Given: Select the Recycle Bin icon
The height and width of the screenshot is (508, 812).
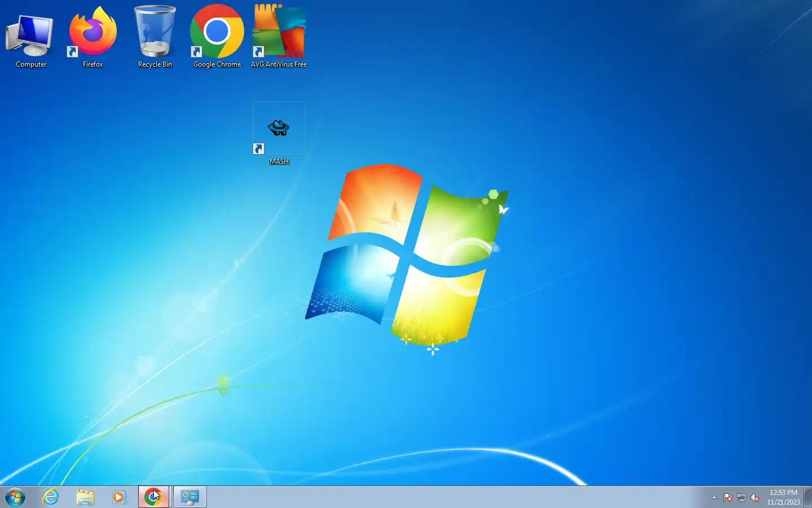Looking at the screenshot, I should tap(155, 36).
